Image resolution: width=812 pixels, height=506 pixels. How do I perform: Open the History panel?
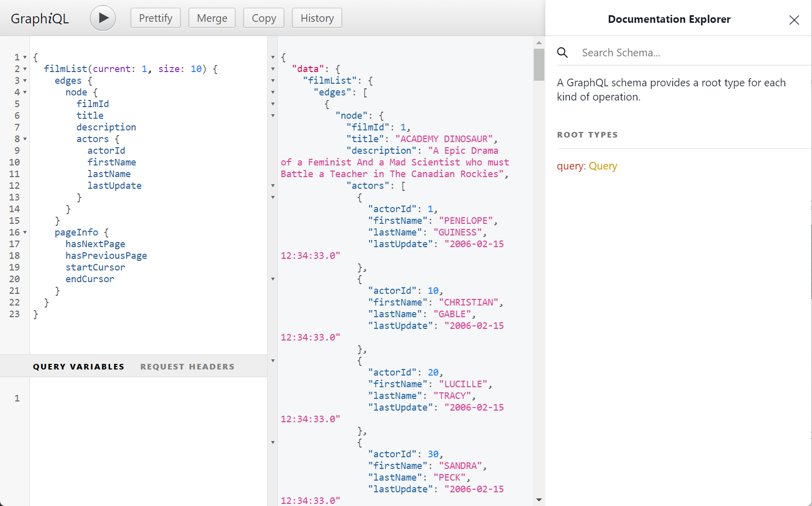pyautogui.click(x=317, y=18)
